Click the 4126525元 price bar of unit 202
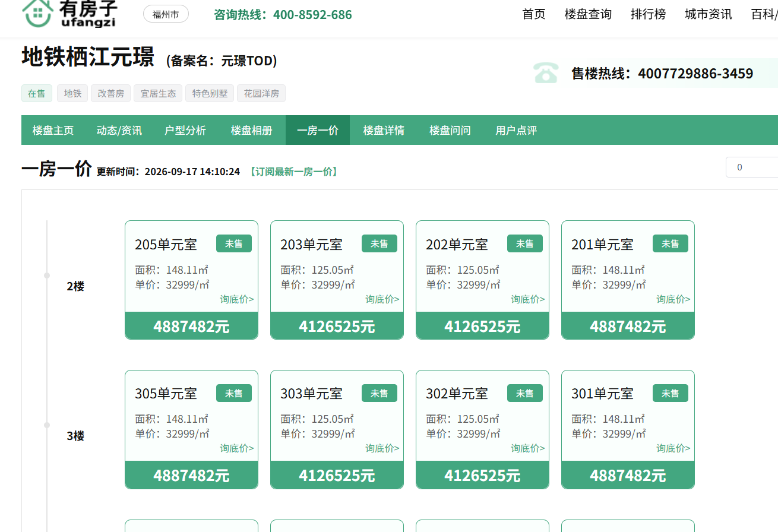Image resolution: width=778 pixels, height=532 pixels. (x=482, y=326)
